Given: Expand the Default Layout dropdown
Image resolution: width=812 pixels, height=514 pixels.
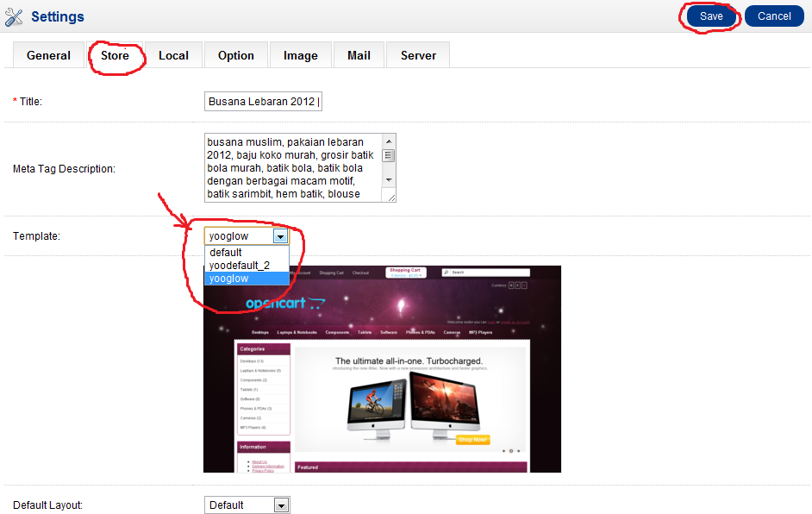Looking at the screenshot, I should 280,505.
